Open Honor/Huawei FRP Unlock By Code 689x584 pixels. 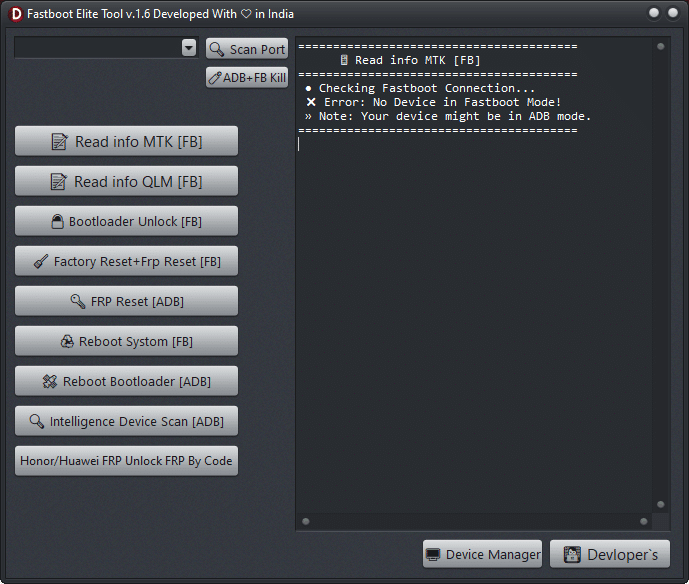pos(126,461)
